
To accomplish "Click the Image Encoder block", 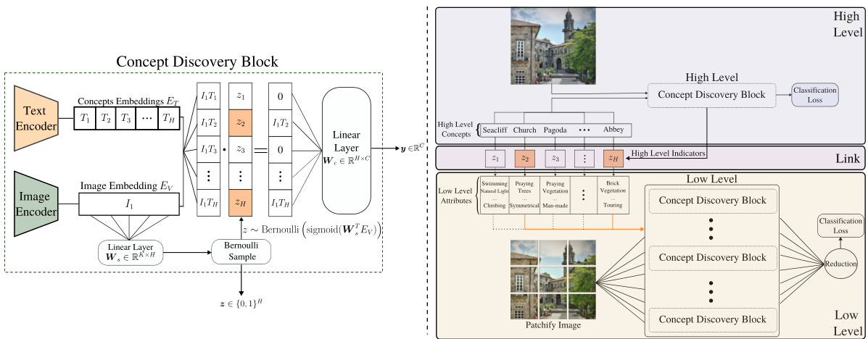I will pyautogui.click(x=36, y=204).
